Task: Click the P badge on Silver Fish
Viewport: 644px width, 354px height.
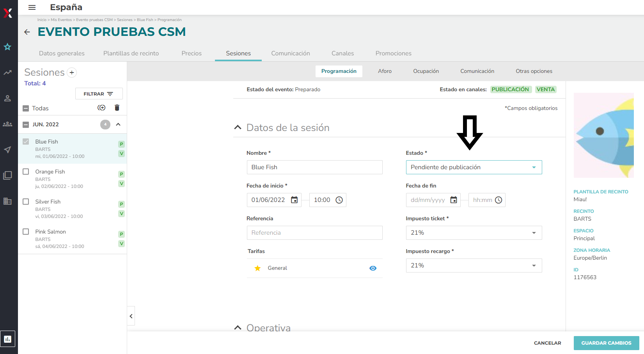Action: pyautogui.click(x=121, y=204)
